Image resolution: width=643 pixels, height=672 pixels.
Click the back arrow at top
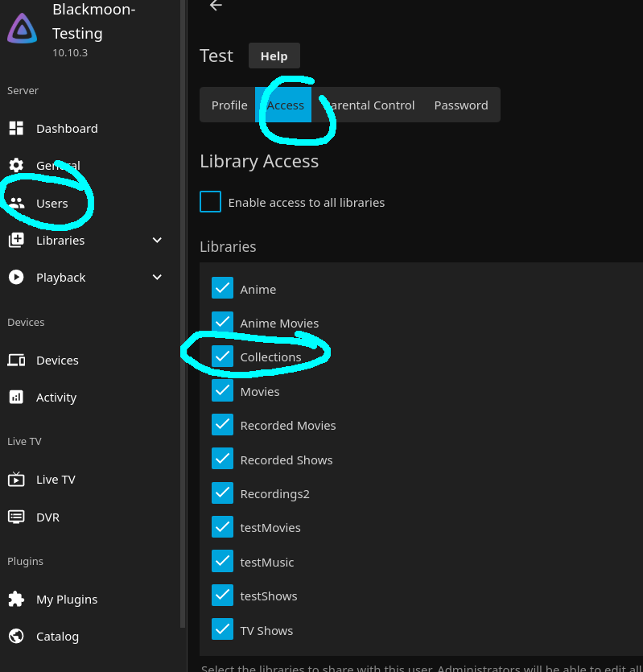(215, 6)
